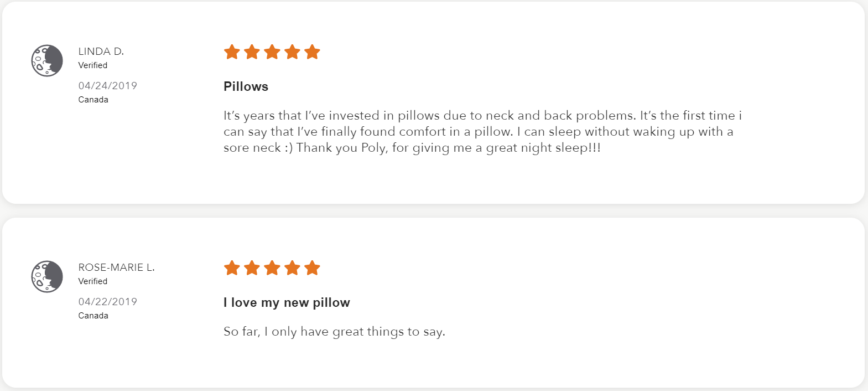Click the Verified label under ROSE-MARIE L.
The width and height of the screenshot is (868, 391).
[93, 281]
